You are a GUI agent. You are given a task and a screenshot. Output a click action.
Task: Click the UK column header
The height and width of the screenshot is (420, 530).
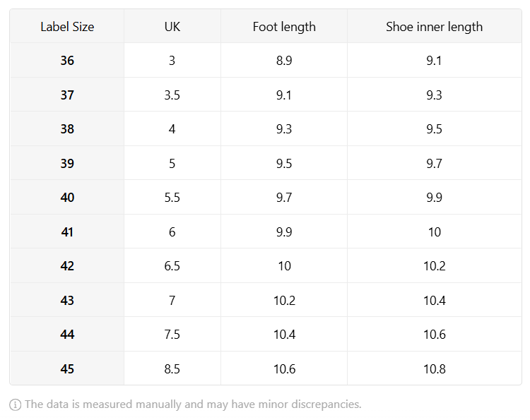172,26
